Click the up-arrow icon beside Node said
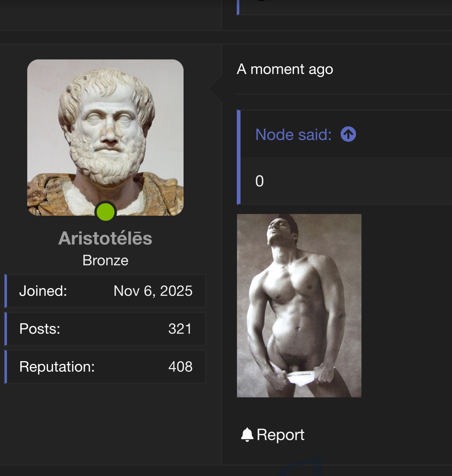The width and height of the screenshot is (452, 476). (348, 134)
